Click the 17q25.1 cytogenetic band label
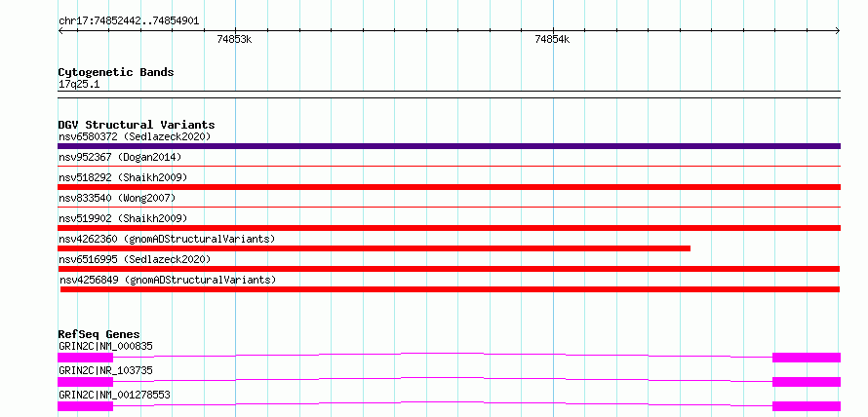This screenshot has height=417, width=868. (79, 85)
